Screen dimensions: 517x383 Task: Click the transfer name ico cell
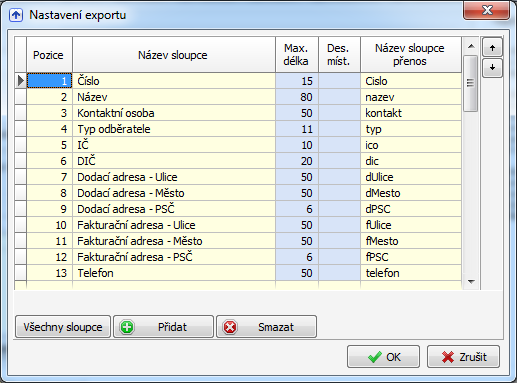[411, 145]
